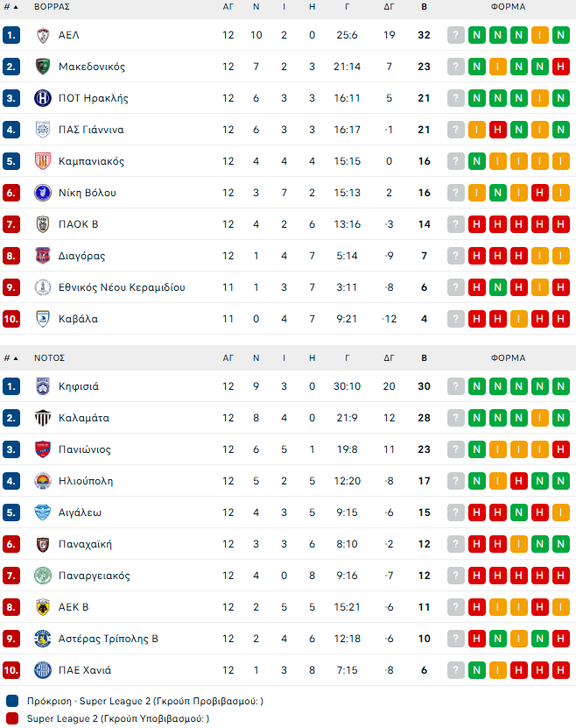Click the ΑΕΛ team crest icon
Viewport: 576px width, 728px height.
tap(42, 35)
